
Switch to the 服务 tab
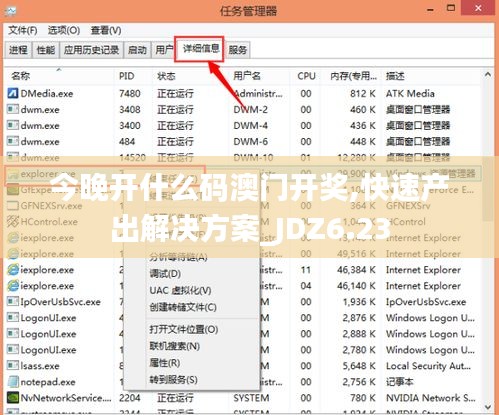[237, 50]
